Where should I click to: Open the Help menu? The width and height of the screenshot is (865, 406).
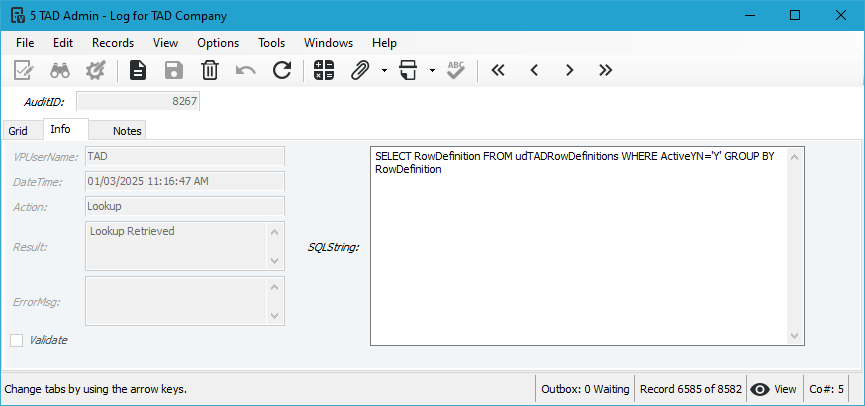pos(384,43)
